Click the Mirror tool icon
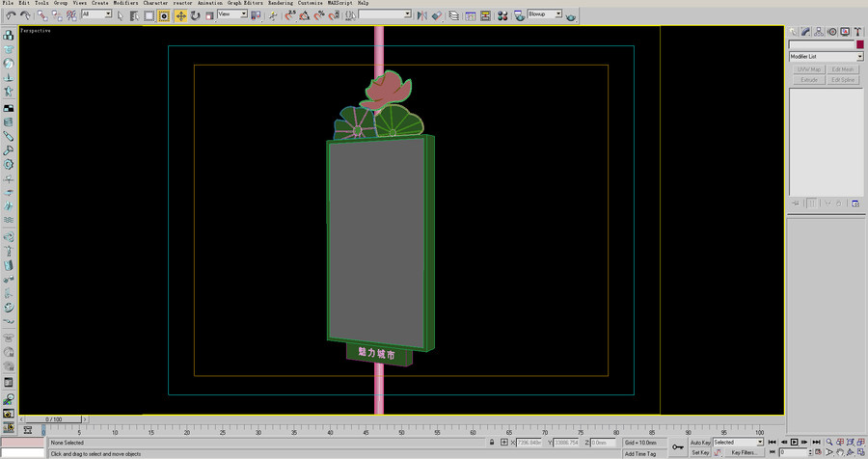Viewport: 868px width, 459px height. point(422,15)
